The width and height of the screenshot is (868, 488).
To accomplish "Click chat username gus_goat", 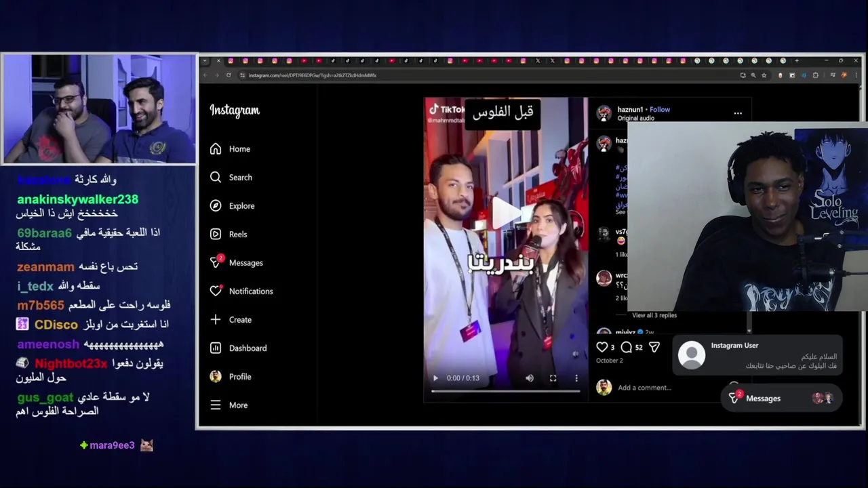I will [x=45, y=397].
